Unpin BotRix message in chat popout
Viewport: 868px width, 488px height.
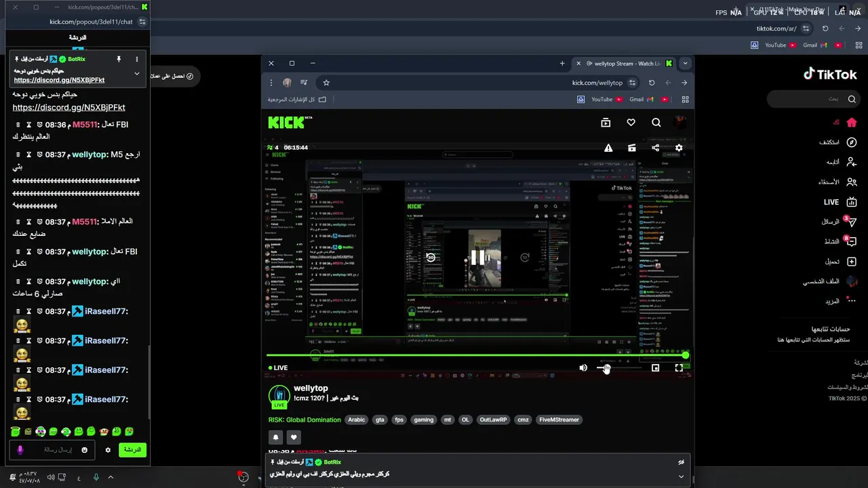click(x=119, y=60)
